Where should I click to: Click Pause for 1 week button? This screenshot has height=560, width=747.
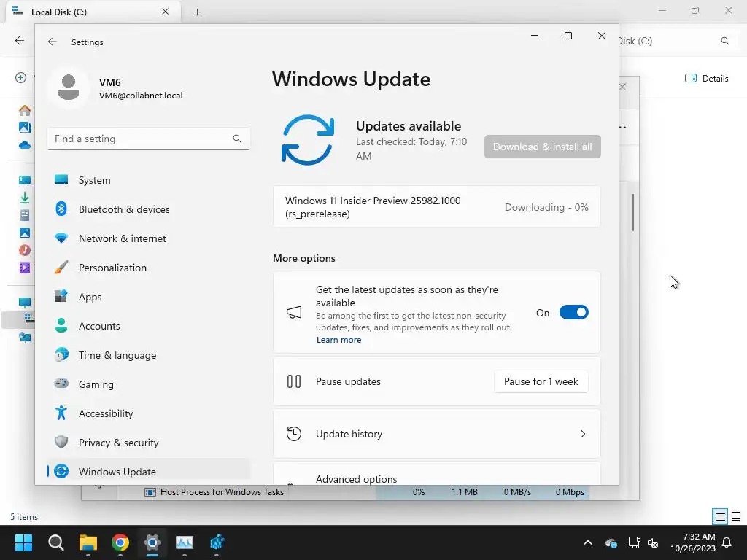tap(541, 381)
